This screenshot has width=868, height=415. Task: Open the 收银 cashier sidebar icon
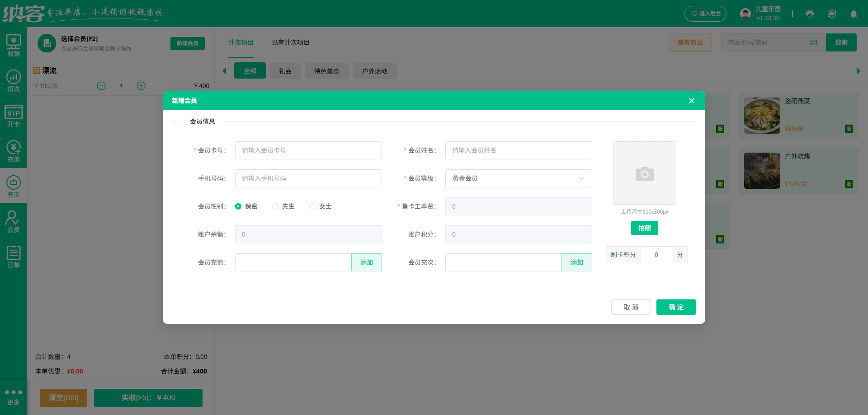[x=14, y=46]
